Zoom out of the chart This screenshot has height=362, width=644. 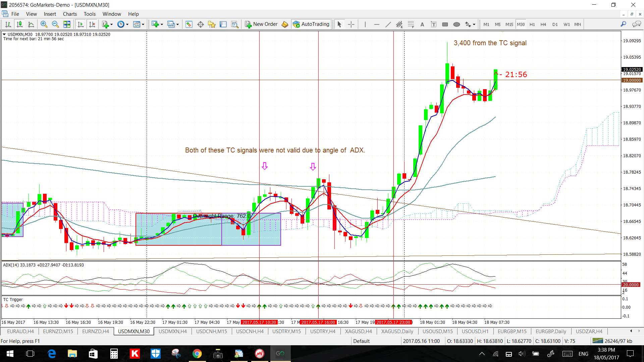pyautogui.click(x=55, y=24)
